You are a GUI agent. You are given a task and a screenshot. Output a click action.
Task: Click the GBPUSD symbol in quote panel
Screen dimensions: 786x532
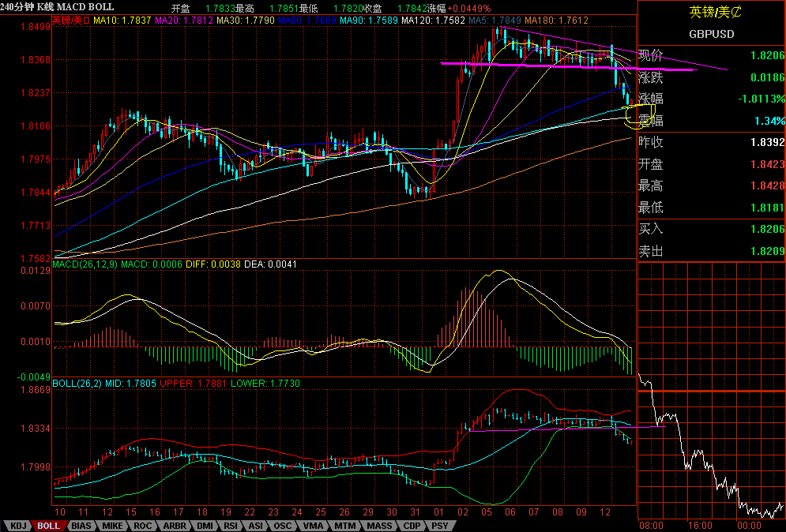point(712,34)
